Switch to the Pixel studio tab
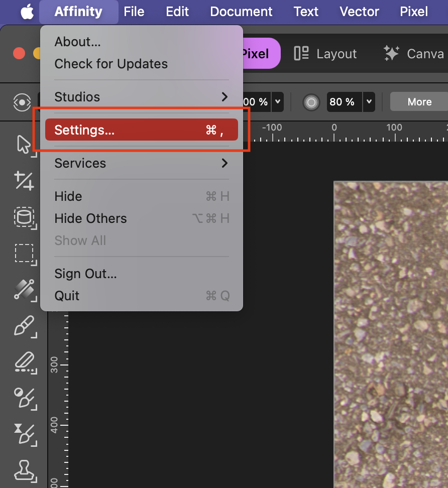 pyautogui.click(x=261, y=53)
